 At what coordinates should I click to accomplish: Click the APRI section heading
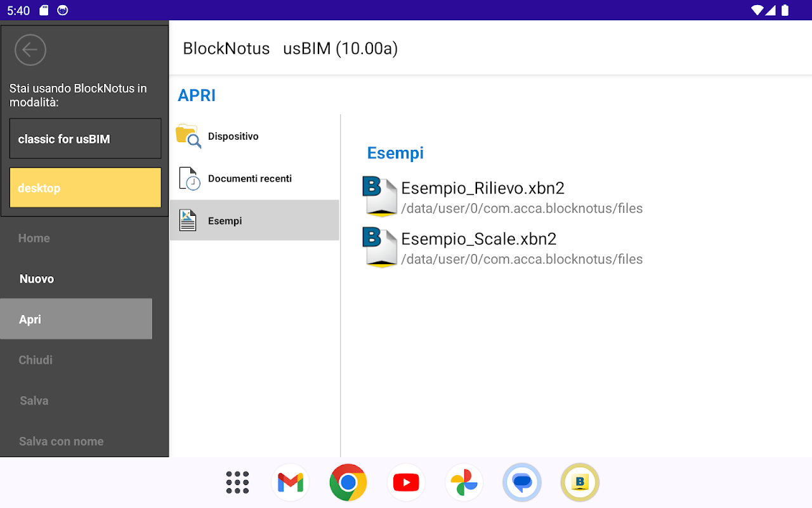(197, 95)
